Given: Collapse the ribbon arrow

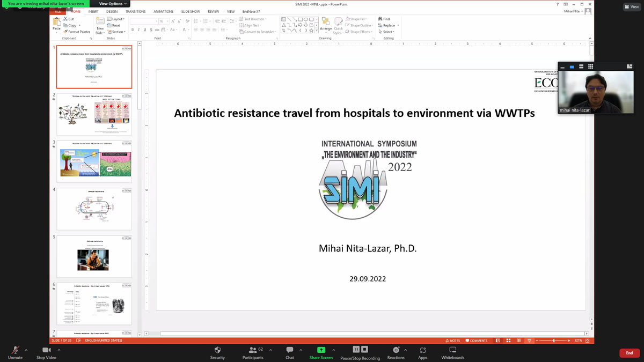Looking at the screenshot, I should point(590,39).
